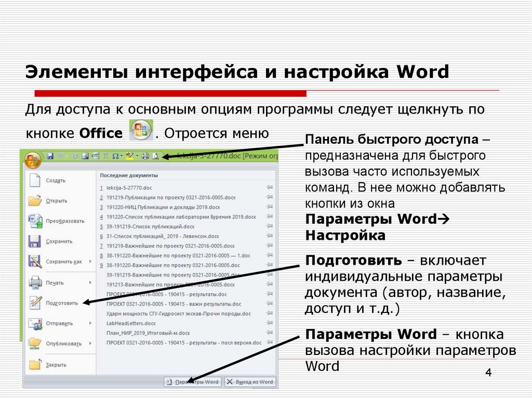Viewport: 532px width, 398px height.
Task: Pin lekcija-5-27770.doc to the recent list
Action: [270, 187]
